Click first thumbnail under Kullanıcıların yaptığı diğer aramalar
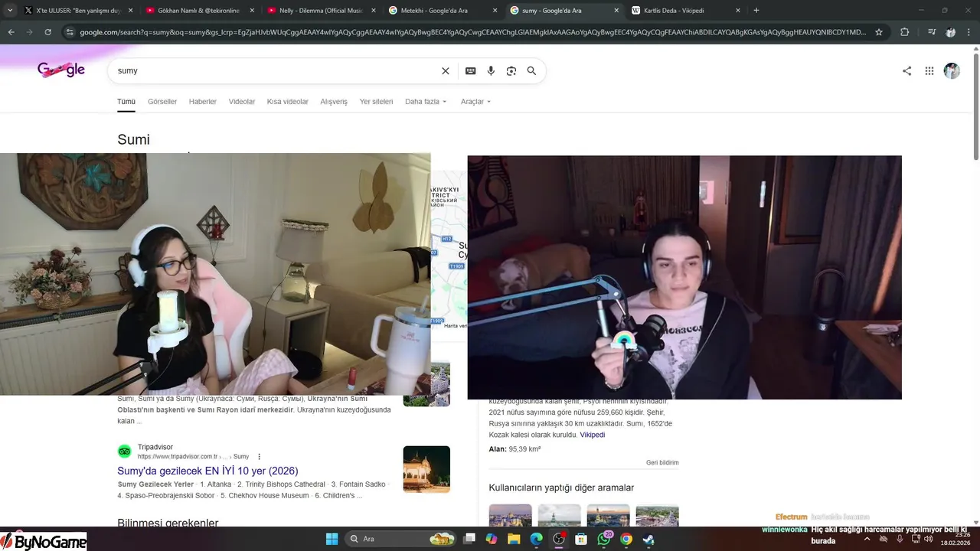The height and width of the screenshot is (551, 980). point(510,515)
